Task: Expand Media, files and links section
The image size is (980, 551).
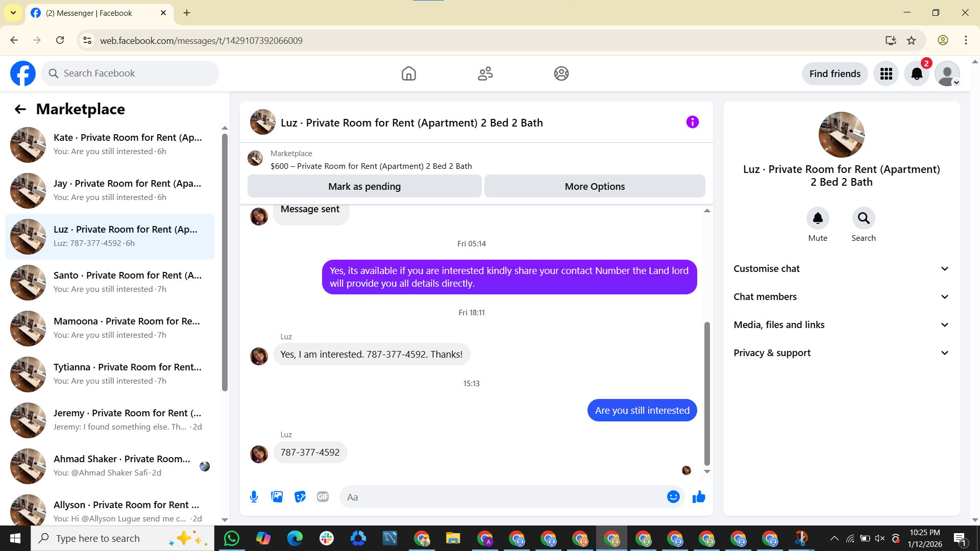Action: [841, 325]
